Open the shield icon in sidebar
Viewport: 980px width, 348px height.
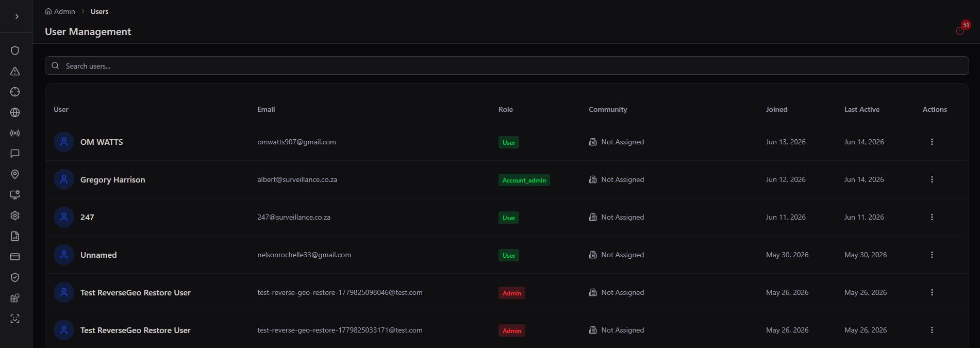tap(15, 51)
